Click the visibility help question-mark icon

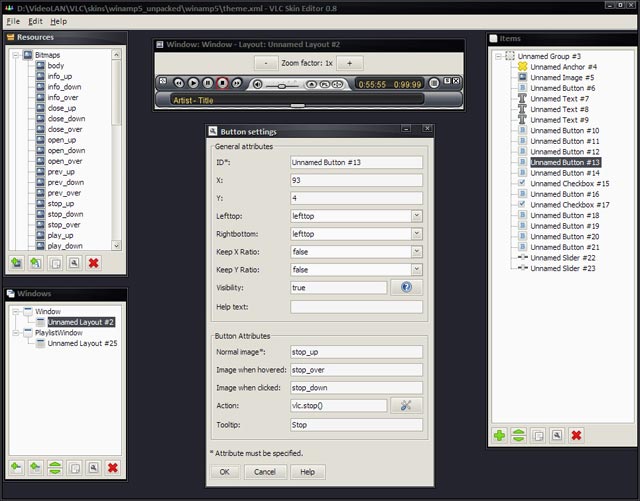click(407, 288)
